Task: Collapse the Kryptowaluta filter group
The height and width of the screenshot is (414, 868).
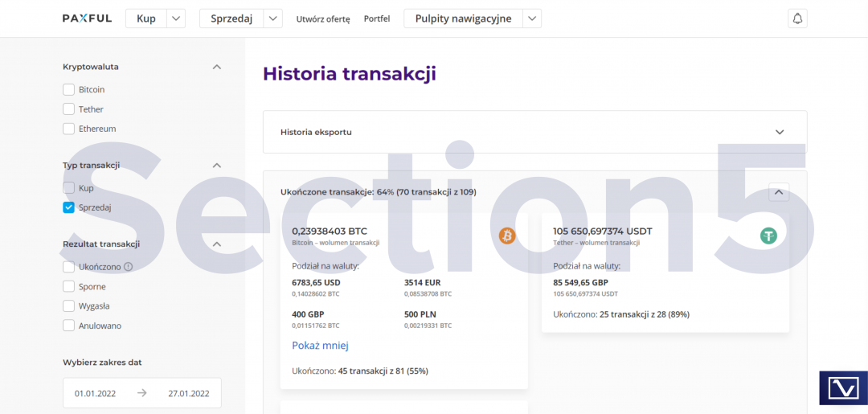Action: point(216,67)
